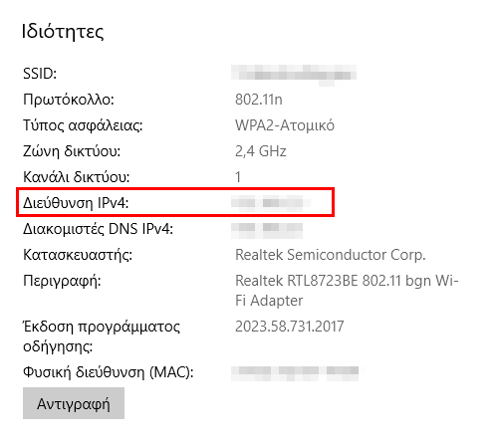This screenshot has height=448, width=498.
Task: Click the blurred SSID value
Action: 294,75
